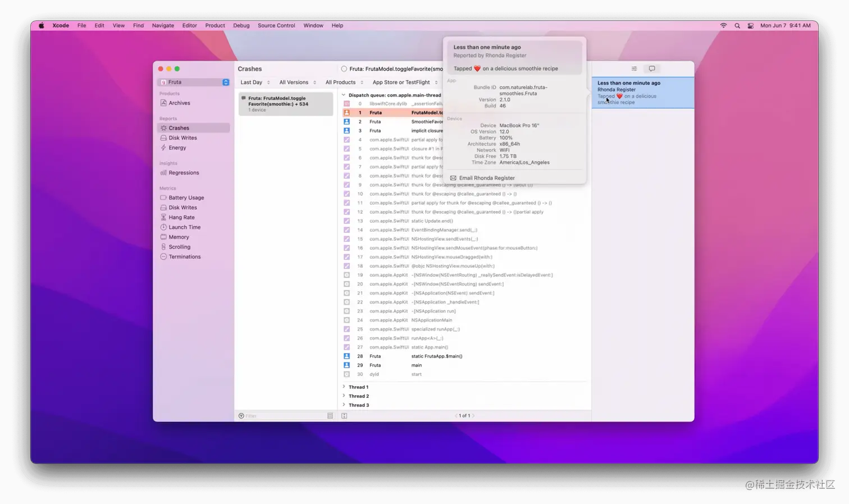Click the person icon on frame 28 Fruta
849x504 pixels.
(346, 356)
